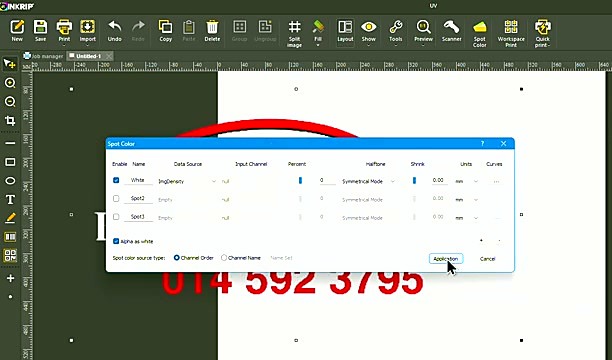Click the zoom out tool
The height and width of the screenshot is (360, 612).
pos(10,102)
